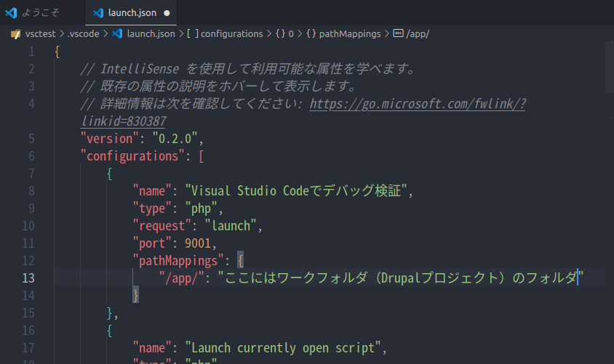Click the unsaved dot on launch.json tab
This screenshot has height=364, width=614.
167,13
